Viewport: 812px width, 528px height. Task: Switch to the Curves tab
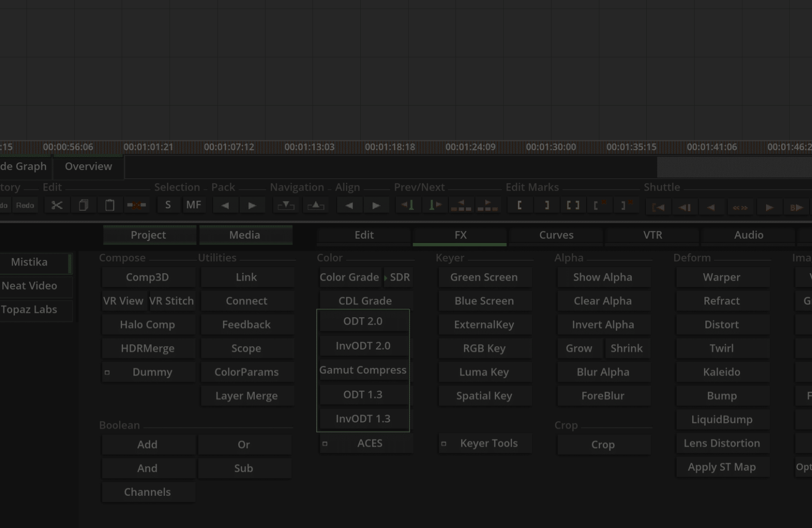click(x=556, y=235)
